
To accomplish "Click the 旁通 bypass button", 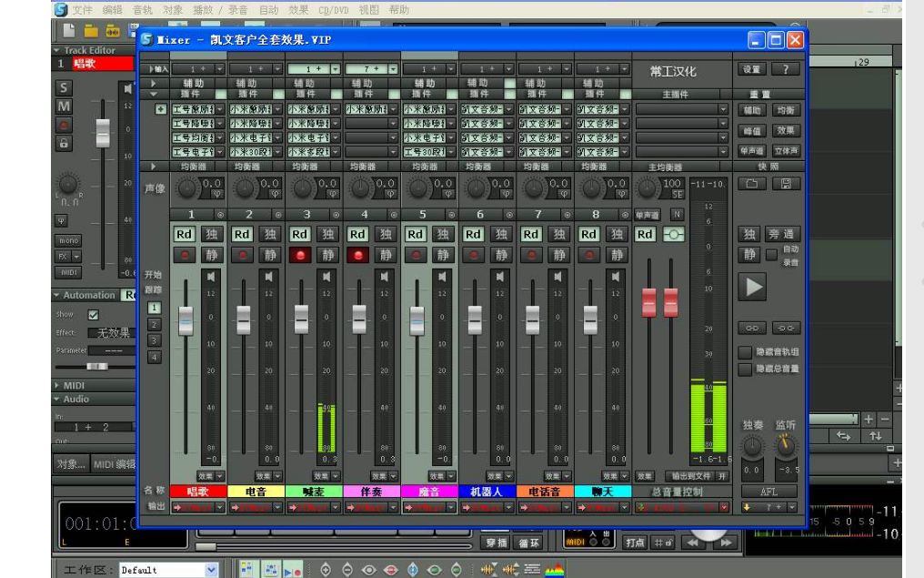I will (x=783, y=234).
